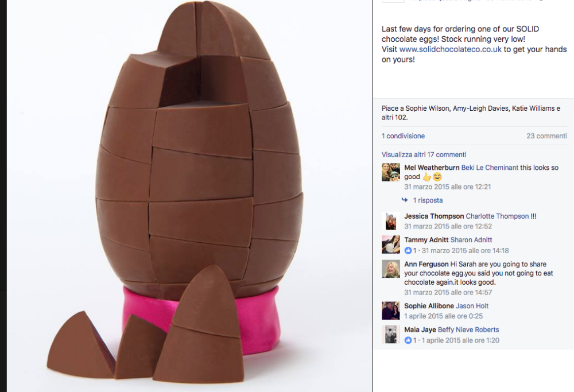This screenshot has height=392, width=574.
Task: Click Sophie Allibone's profile picture
Action: tap(390, 310)
